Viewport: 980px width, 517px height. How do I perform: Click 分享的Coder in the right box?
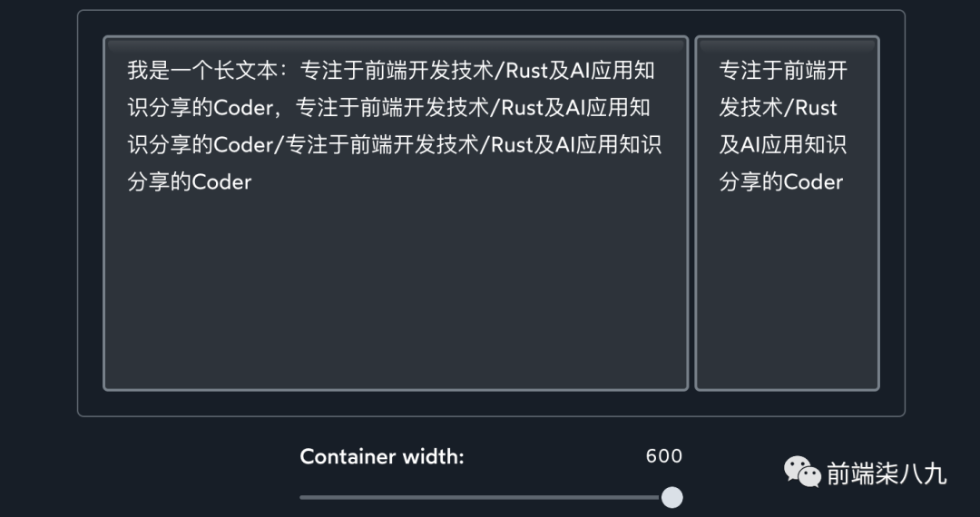click(x=780, y=182)
